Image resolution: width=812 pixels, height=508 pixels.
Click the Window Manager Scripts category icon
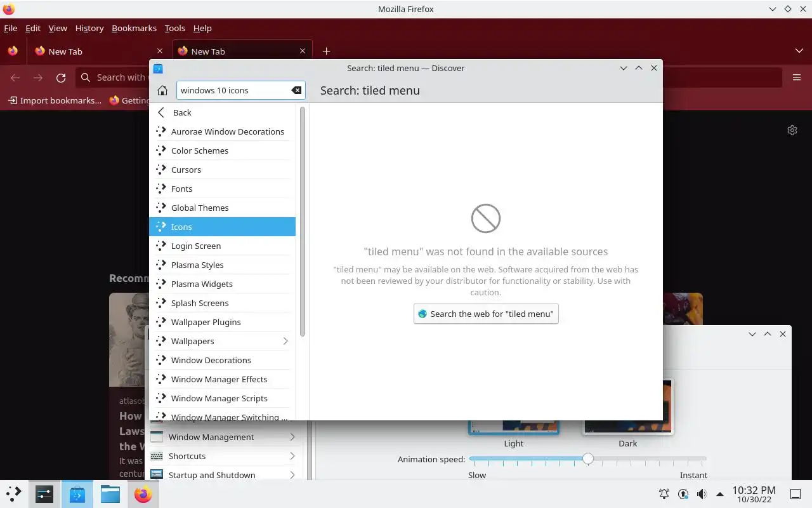[161, 398]
